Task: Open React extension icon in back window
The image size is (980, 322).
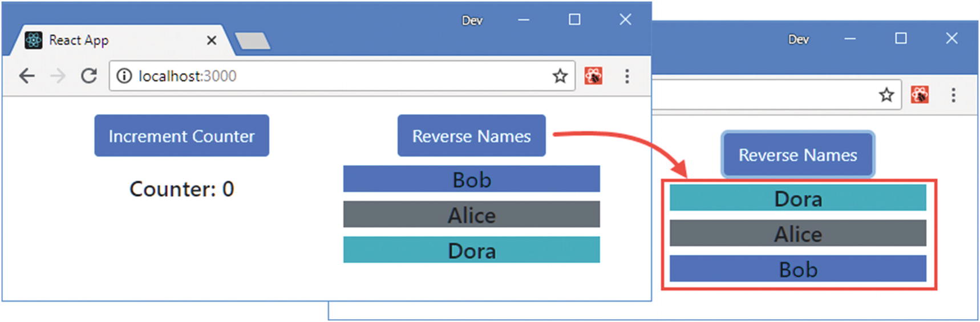Action: tap(920, 95)
